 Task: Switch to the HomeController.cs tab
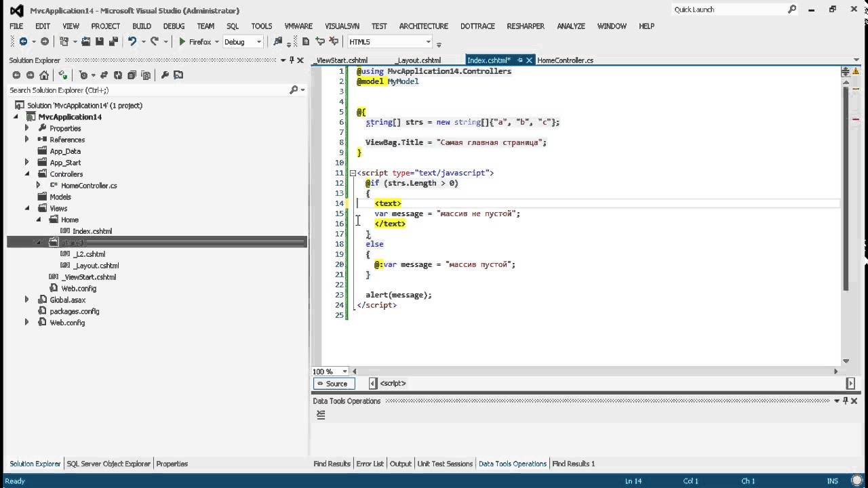point(566,60)
